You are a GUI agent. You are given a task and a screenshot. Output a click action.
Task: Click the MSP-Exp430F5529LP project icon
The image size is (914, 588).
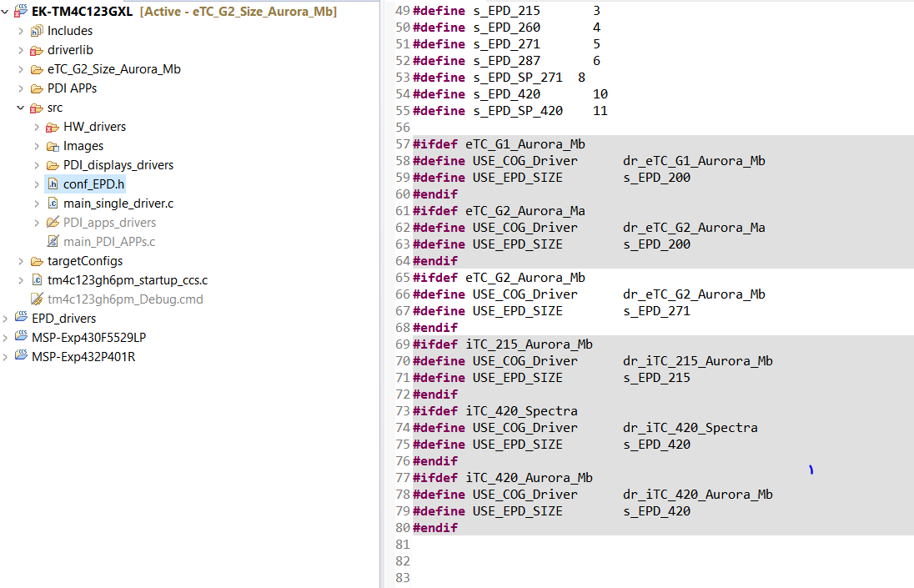tap(22, 338)
